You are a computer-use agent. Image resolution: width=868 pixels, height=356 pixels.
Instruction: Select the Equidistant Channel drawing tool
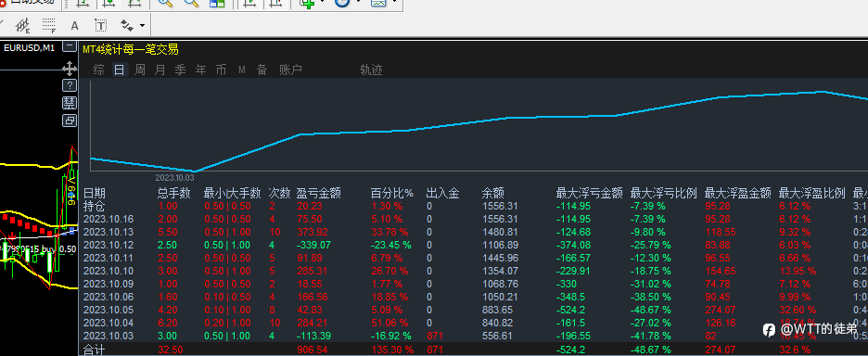tap(22, 25)
